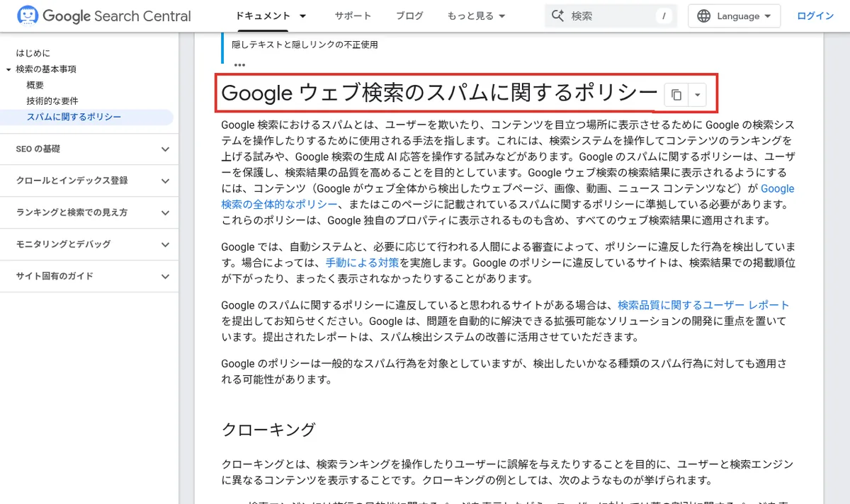Select スパムに関するポリシー in the sidebar
850x504 pixels.
coord(74,118)
